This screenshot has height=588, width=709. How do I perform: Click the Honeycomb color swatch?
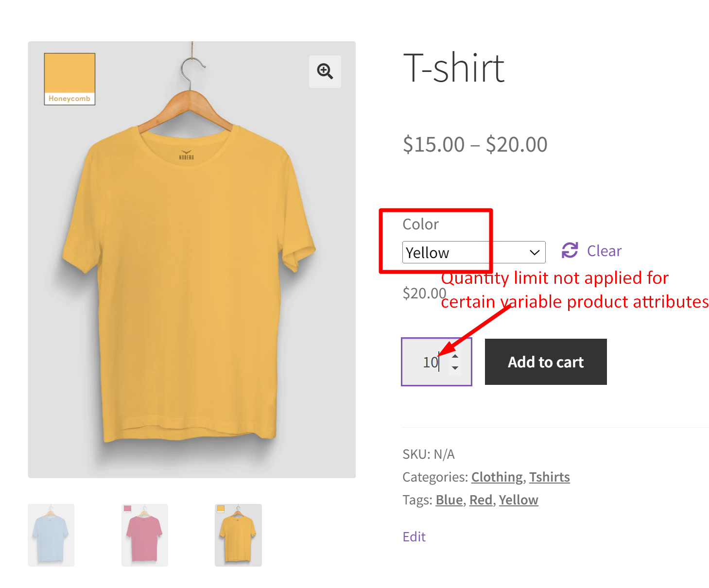point(69,79)
